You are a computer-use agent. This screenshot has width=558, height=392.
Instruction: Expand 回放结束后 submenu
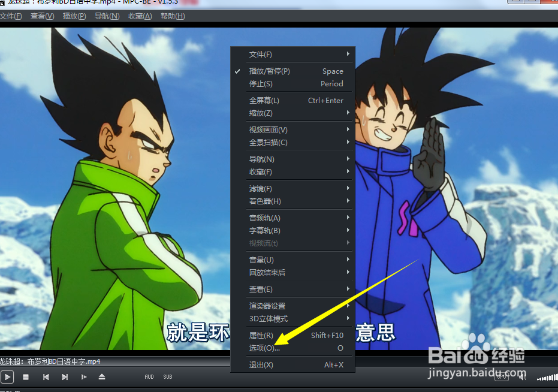tap(292, 272)
